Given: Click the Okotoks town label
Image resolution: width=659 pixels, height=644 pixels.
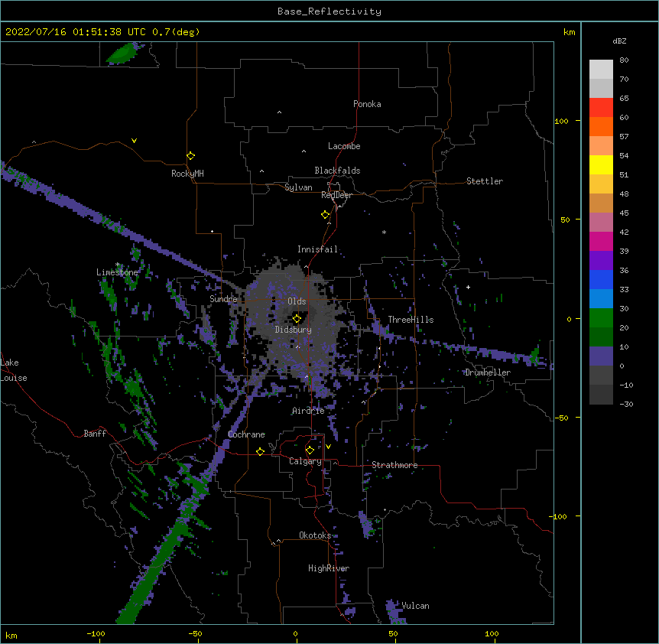Looking at the screenshot, I should pyautogui.click(x=315, y=535).
